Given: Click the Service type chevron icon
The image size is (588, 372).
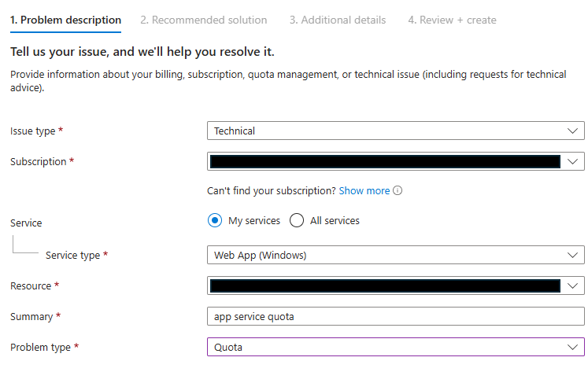Looking at the screenshot, I should pyautogui.click(x=572, y=256).
